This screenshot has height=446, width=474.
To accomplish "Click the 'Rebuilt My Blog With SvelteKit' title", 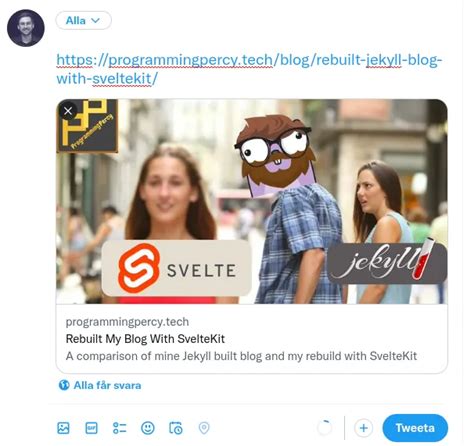I will tap(145, 339).
